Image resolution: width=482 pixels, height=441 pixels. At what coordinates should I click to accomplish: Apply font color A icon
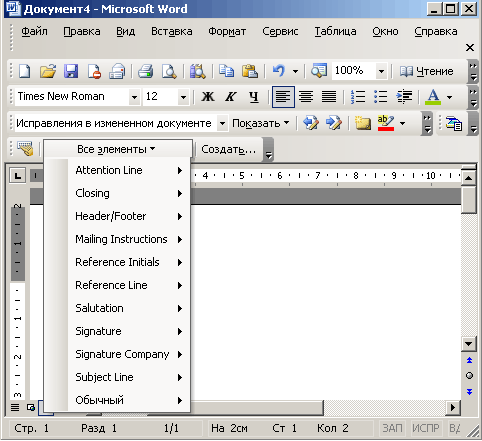click(x=433, y=97)
